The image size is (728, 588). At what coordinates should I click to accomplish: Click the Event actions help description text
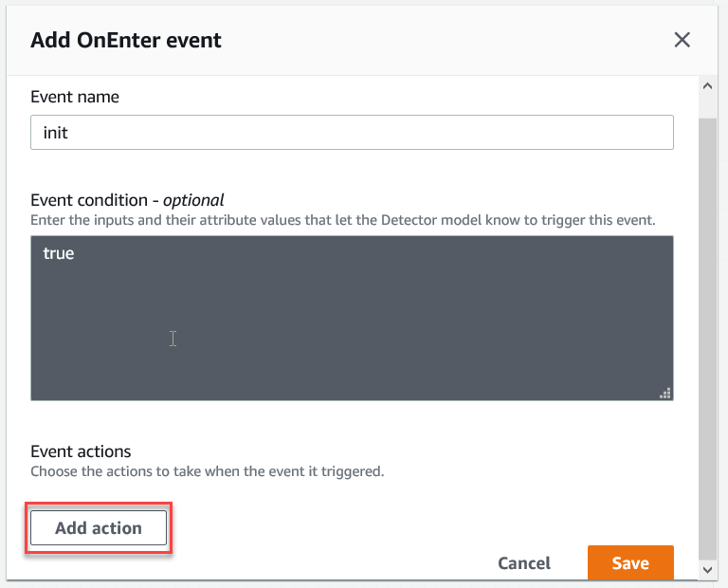point(207,471)
